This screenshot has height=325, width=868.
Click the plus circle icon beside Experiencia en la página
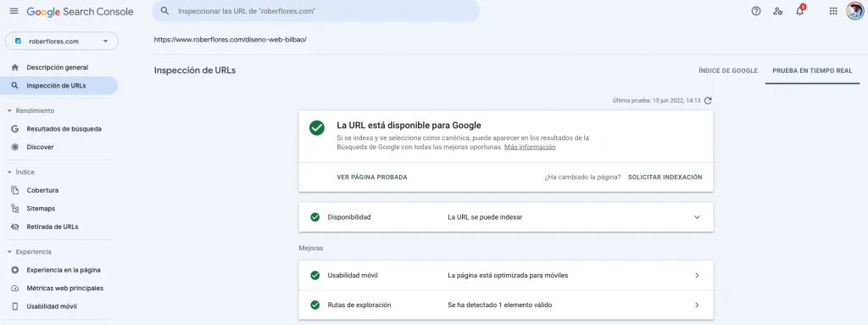(x=15, y=270)
